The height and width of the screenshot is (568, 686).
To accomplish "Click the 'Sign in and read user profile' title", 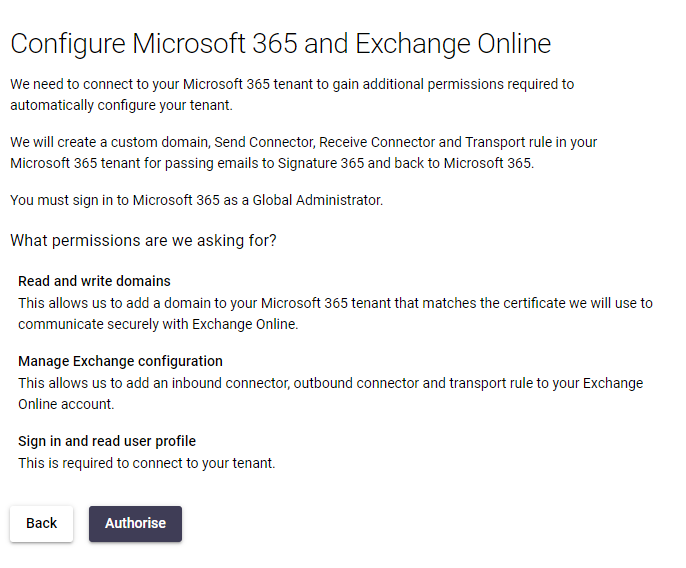I will pos(107,441).
